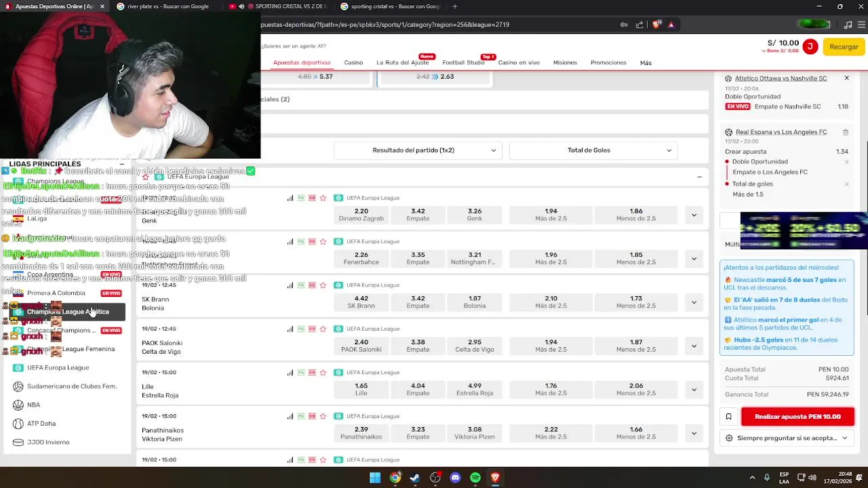Toggle favorite star on Lille vs Estrella Roja

(x=323, y=373)
